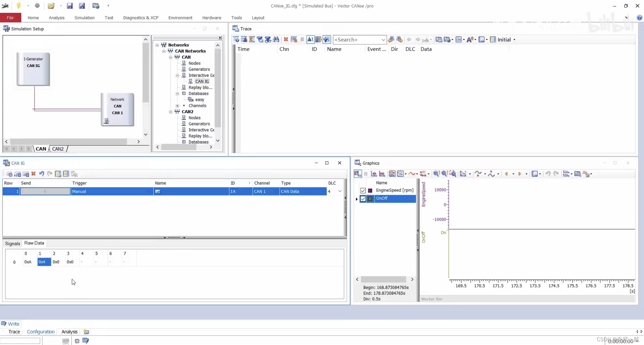Uncheck the EngineSpeed signal checkbox

(x=363, y=191)
